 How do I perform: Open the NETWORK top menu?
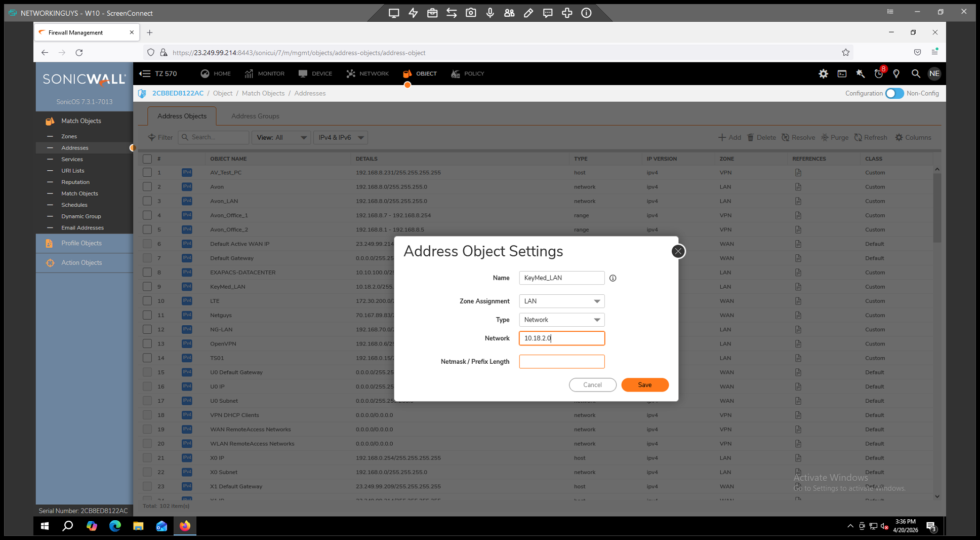(x=367, y=74)
